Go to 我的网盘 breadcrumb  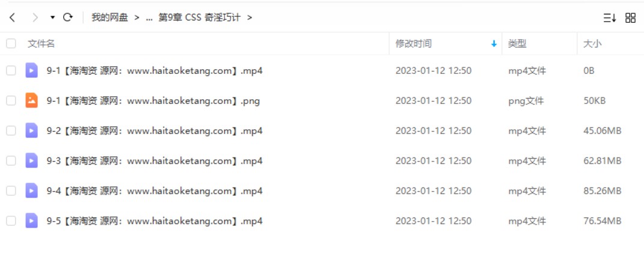109,17
